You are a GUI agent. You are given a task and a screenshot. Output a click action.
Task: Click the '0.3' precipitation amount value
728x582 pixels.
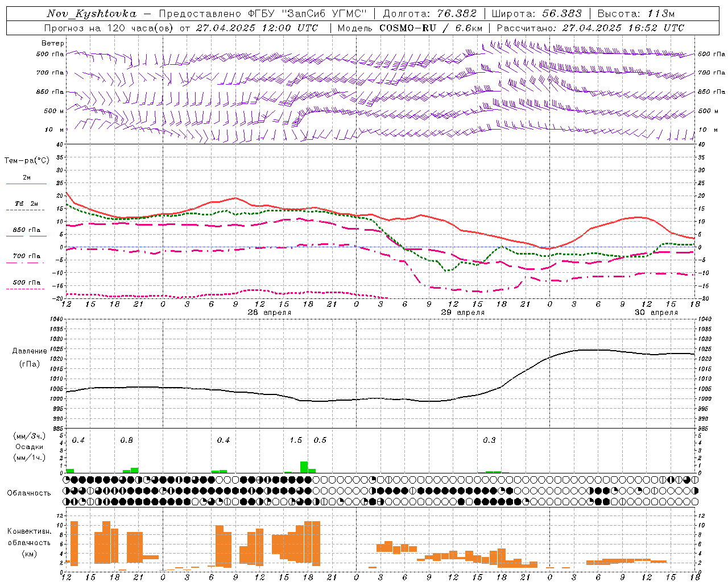[489, 440]
